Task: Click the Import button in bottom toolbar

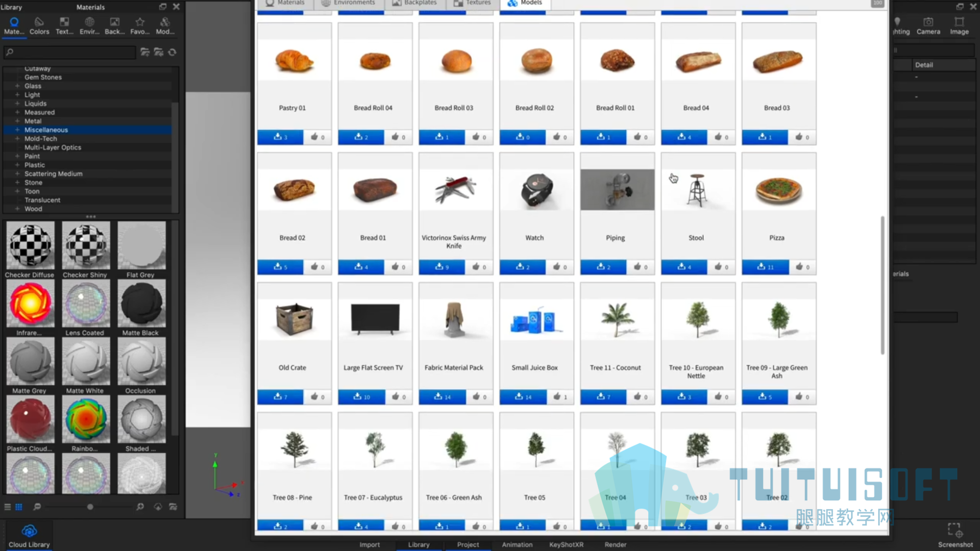Action: (370, 544)
